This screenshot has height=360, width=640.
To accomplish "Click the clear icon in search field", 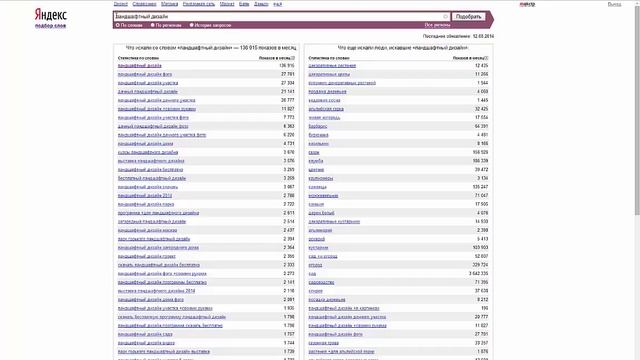I will (445, 17).
